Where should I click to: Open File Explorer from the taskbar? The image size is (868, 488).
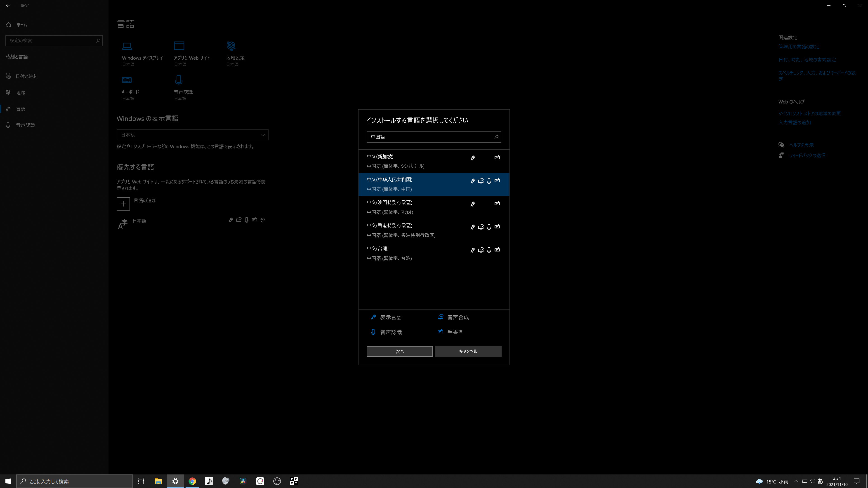click(x=158, y=481)
